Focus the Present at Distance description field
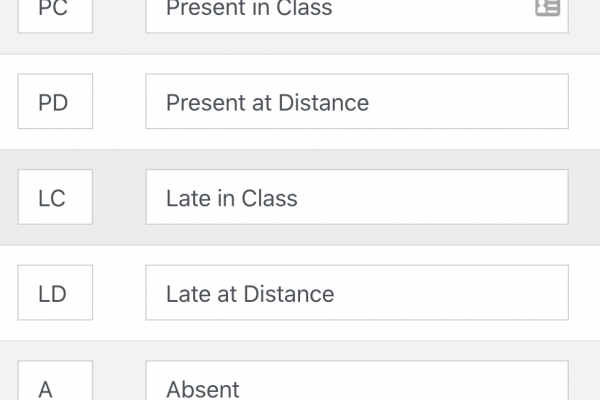 (357, 101)
